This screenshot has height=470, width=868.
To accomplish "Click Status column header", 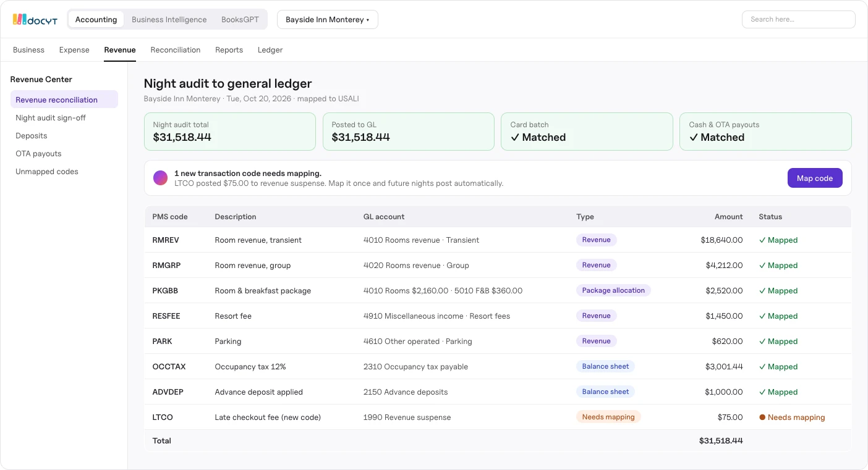I will [x=770, y=217].
